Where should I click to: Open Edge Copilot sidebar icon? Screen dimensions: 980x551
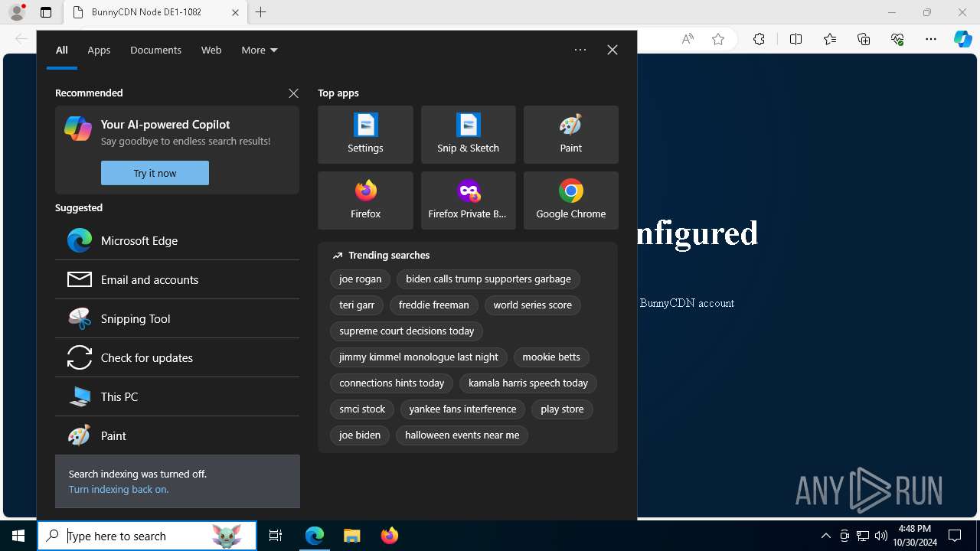pyautogui.click(x=962, y=39)
